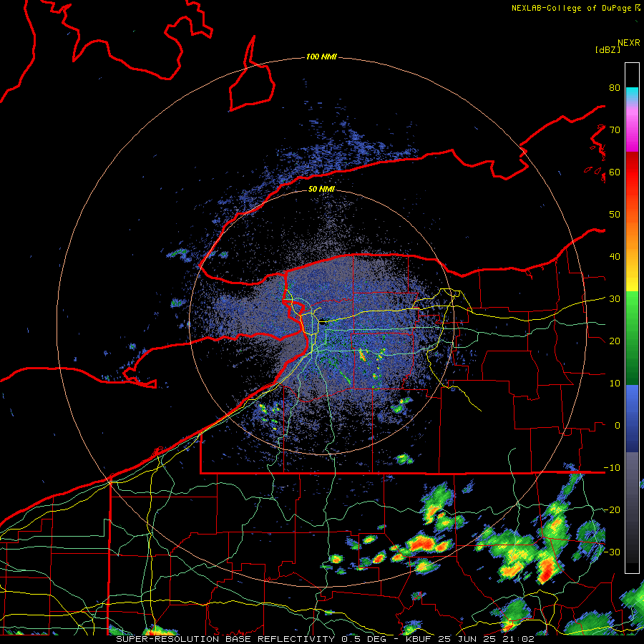
Task: Click the 100 NMI range ring label
Action: (321, 57)
